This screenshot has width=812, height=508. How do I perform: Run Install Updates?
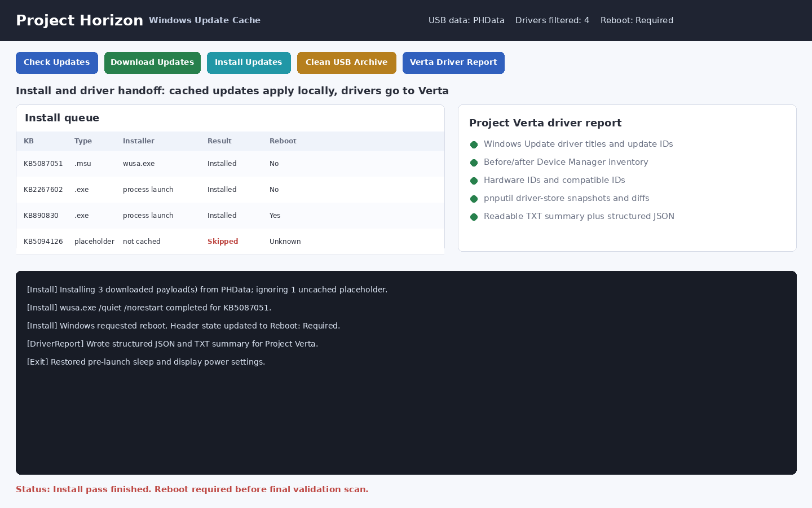click(249, 63)
